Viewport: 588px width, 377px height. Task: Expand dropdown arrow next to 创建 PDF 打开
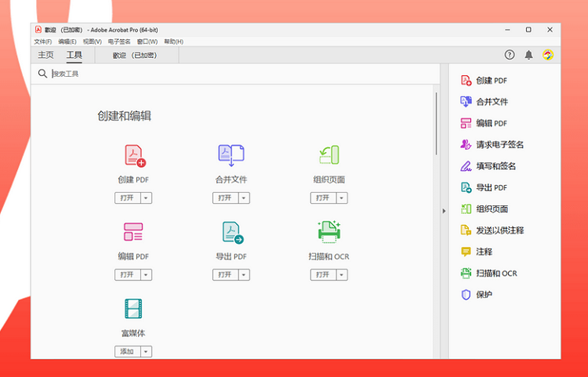pos(147,198)
